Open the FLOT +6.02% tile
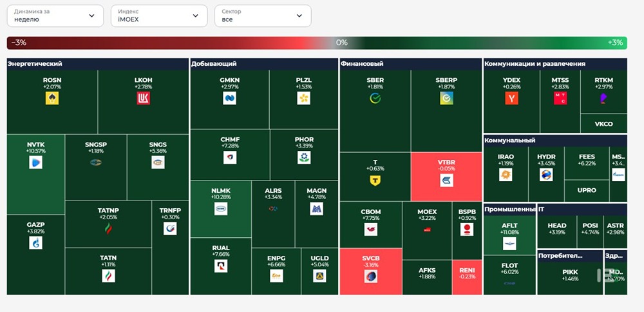 509,275
